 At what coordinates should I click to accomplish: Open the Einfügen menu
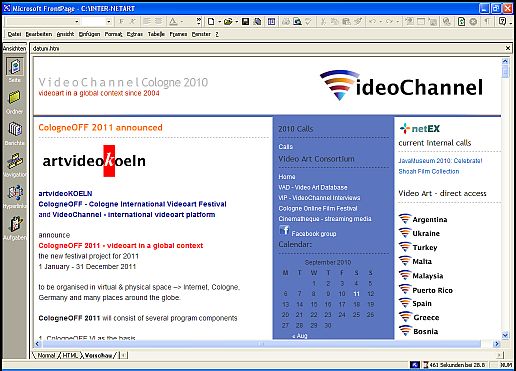89,34
